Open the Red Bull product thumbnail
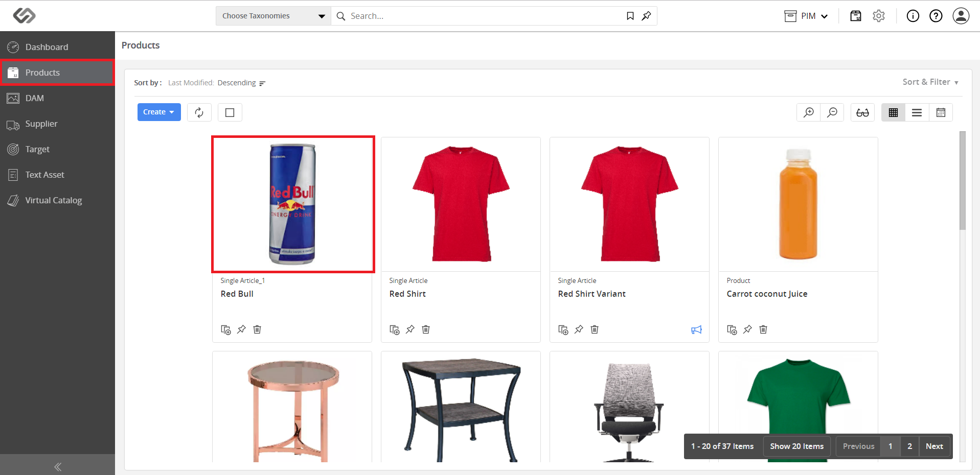 [293, 204]
